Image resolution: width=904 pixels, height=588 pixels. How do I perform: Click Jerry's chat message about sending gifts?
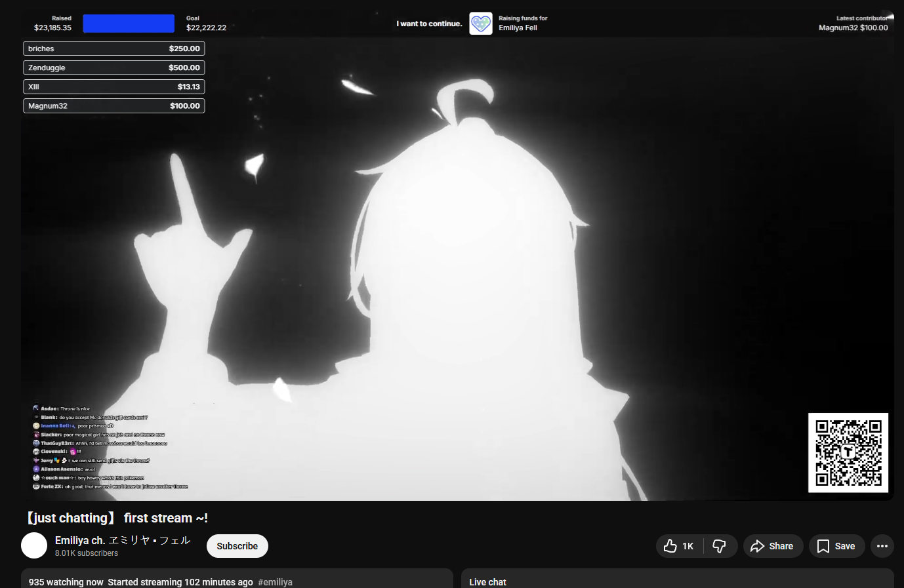(x=91, y=460)
